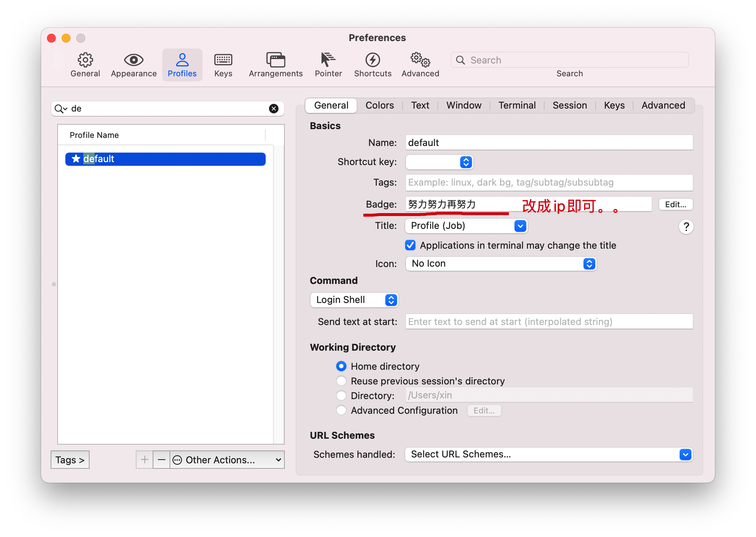Click the Advanced settings icon
This screenshot has height=537, width=756.
pos(420,63)
